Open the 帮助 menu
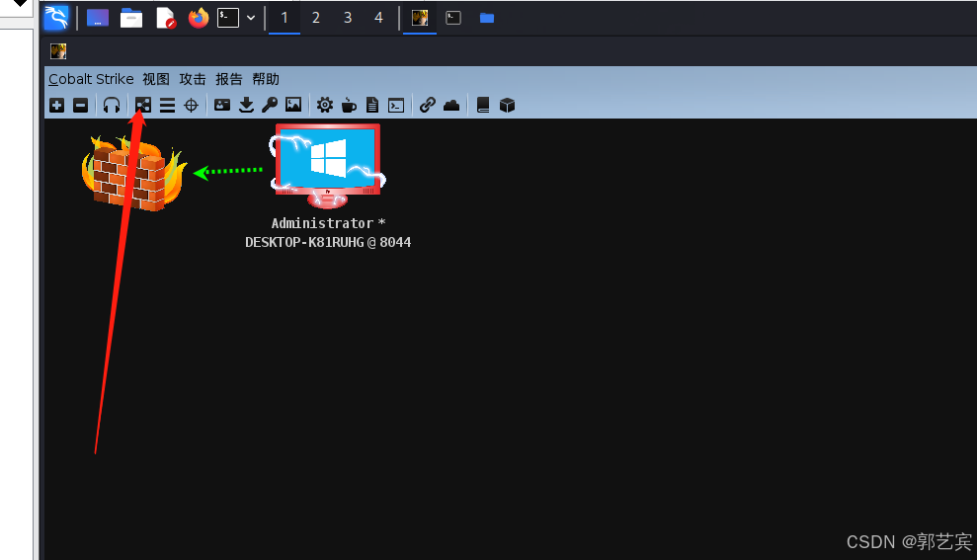Viewport: 977px width, 560px height. coord(266,79)
